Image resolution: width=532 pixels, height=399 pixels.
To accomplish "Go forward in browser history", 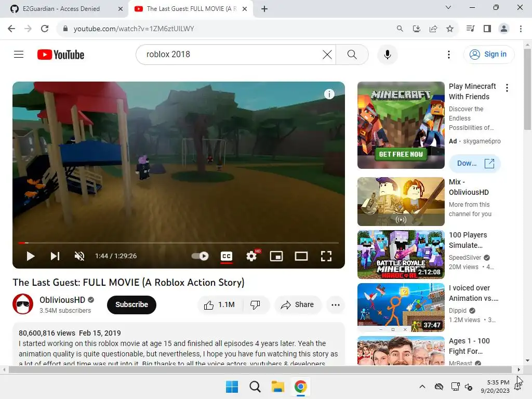I will click(x=28, y=29).
